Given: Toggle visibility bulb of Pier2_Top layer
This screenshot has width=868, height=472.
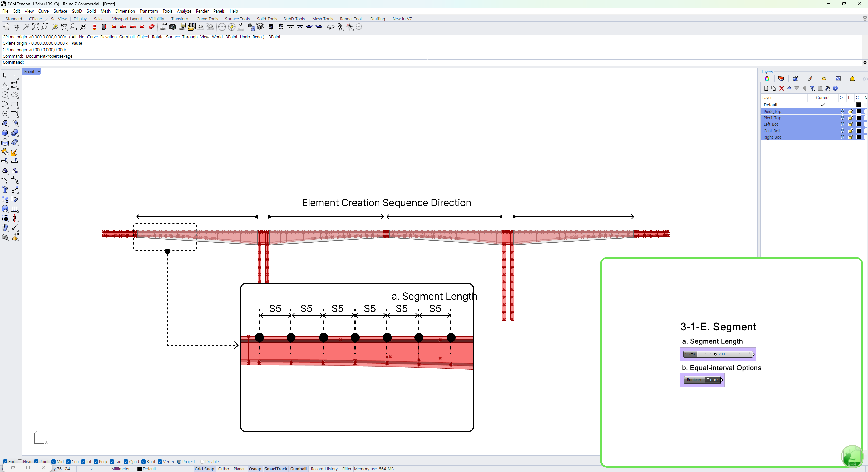Looking at the screenshot, I should tap(842, 112).
